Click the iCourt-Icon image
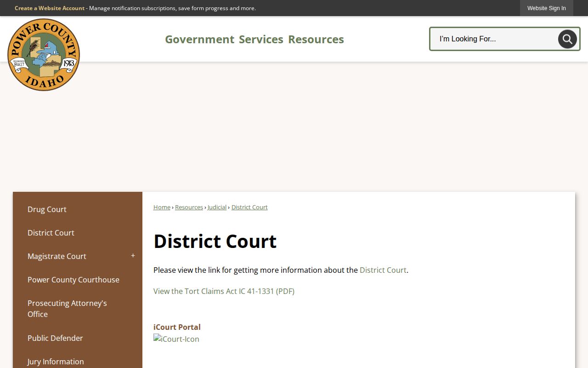The width and height of the screenshot is (588, 368). click(x=176, y=339)
